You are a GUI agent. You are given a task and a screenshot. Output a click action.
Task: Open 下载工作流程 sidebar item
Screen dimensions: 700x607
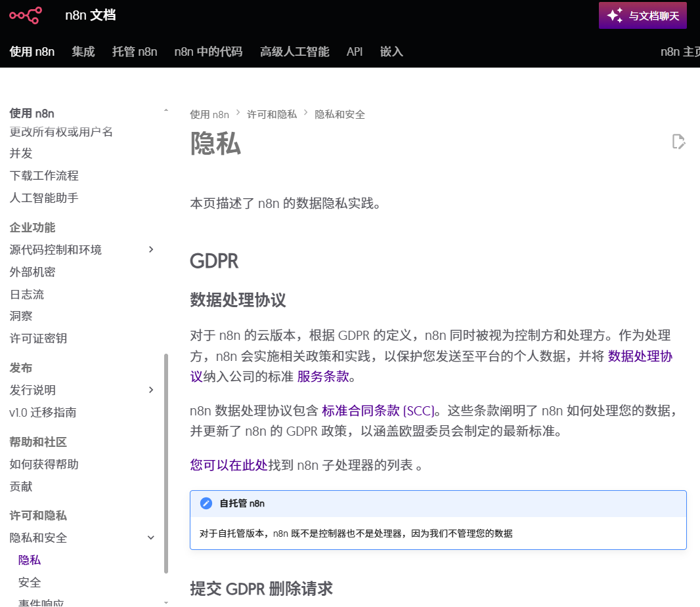[44, 176]
